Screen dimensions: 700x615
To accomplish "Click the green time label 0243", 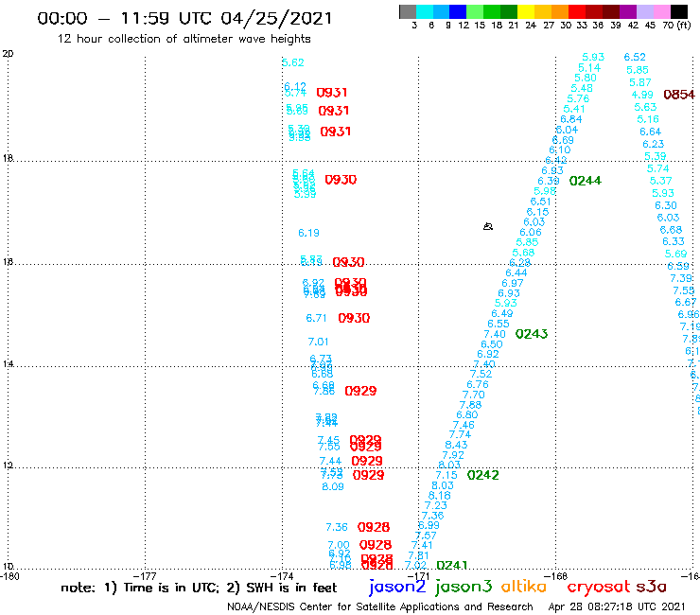I will click(x=532, y=334).
